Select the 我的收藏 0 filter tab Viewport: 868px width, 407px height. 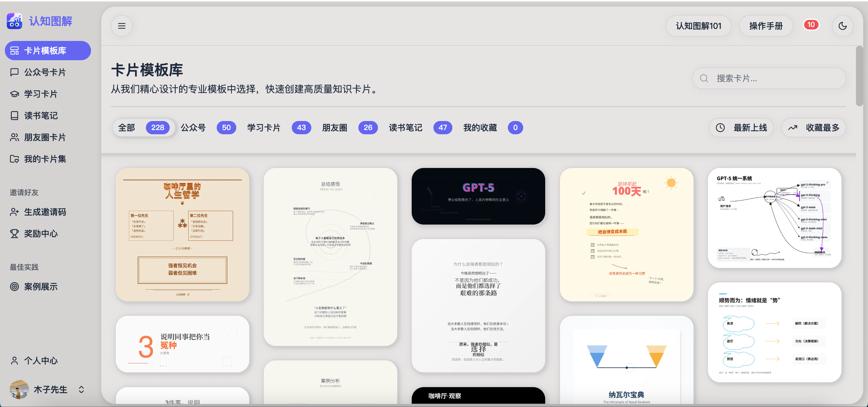(493, 128)
